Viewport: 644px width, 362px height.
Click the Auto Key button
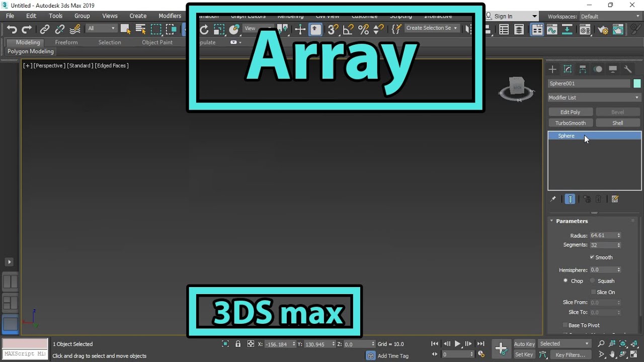pos(524,344)
